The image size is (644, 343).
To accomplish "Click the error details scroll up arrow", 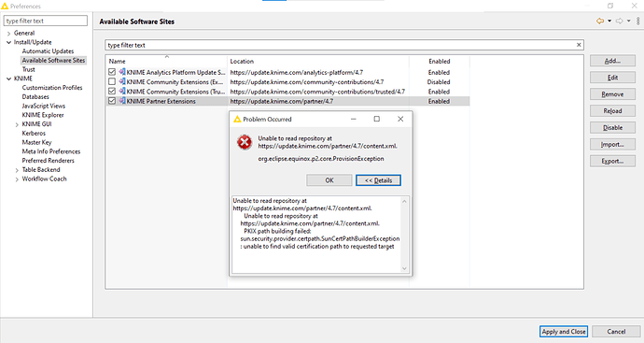I will (404, 201).
